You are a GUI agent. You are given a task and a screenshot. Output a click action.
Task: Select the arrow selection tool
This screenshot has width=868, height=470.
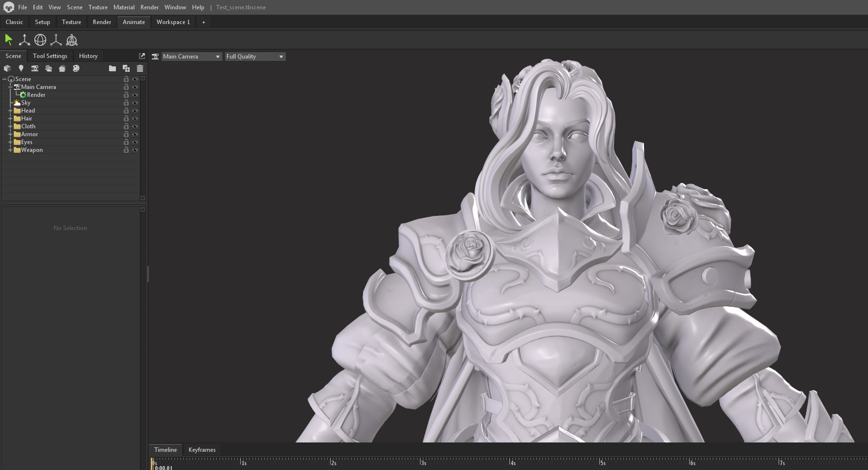point(8,40)
